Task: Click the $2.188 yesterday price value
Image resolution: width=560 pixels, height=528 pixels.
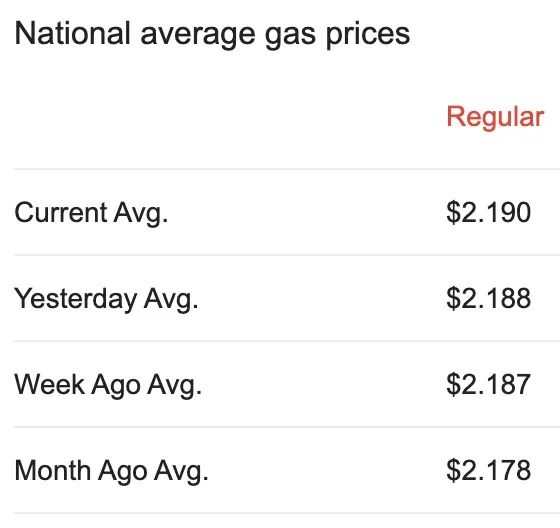Action: pos(489,299)
